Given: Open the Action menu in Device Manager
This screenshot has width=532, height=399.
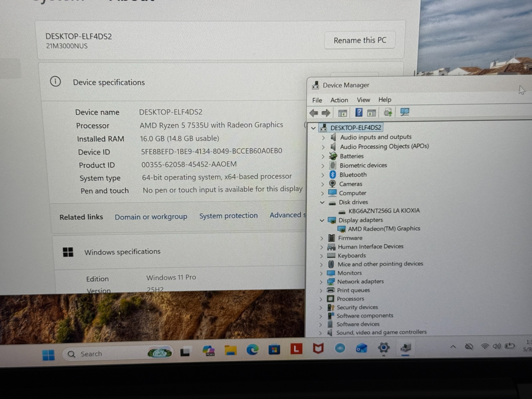Looking at the screenshot, I should click(339, 100).
